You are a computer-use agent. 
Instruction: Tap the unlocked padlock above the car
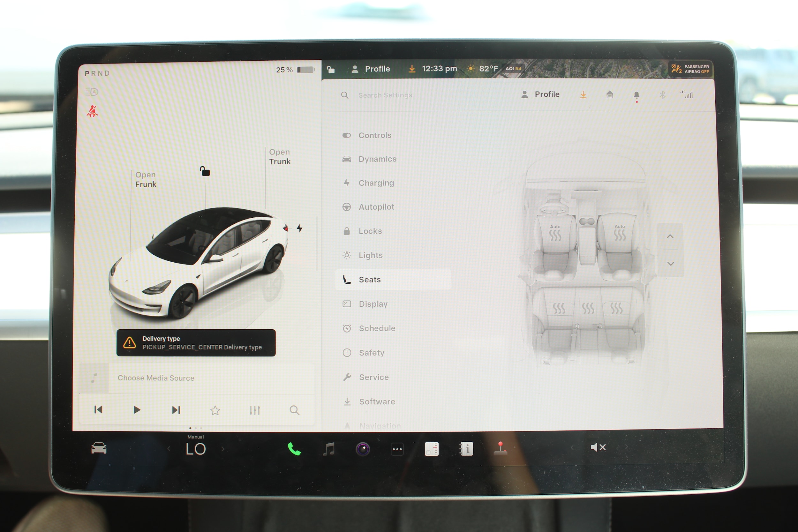click(205, 171)
